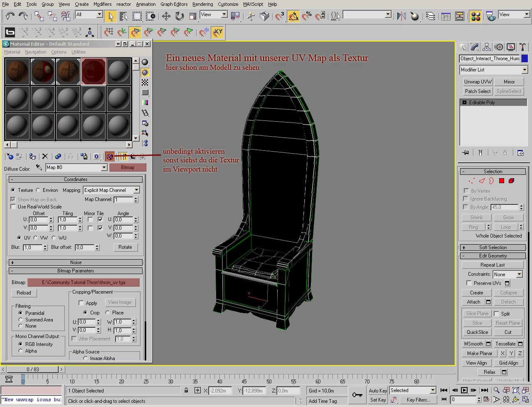This screenshot has width=532, height=407.
Task: Open the Layer Manager
Action: click(x=431, y=16)
